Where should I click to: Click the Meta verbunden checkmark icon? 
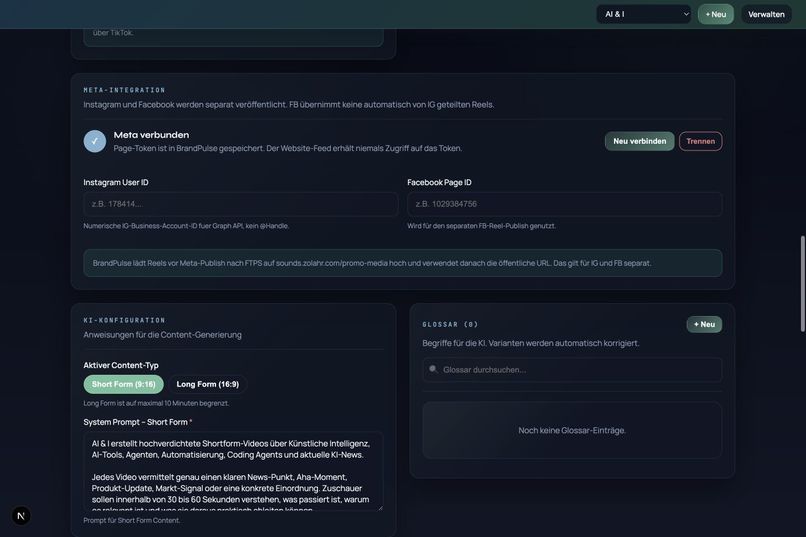95,141
